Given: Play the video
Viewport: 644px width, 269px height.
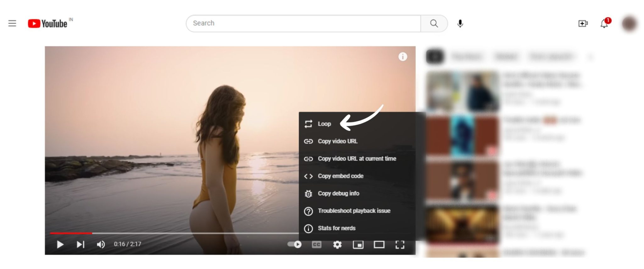Looking at the screenshot, I should coord(60,244).
